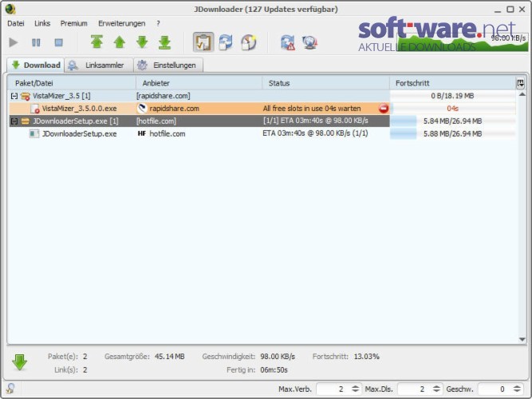Viewport: 532px width, 399px height.
Task: Click the JDownloader title bar app icon
Action: click(10, 9)
